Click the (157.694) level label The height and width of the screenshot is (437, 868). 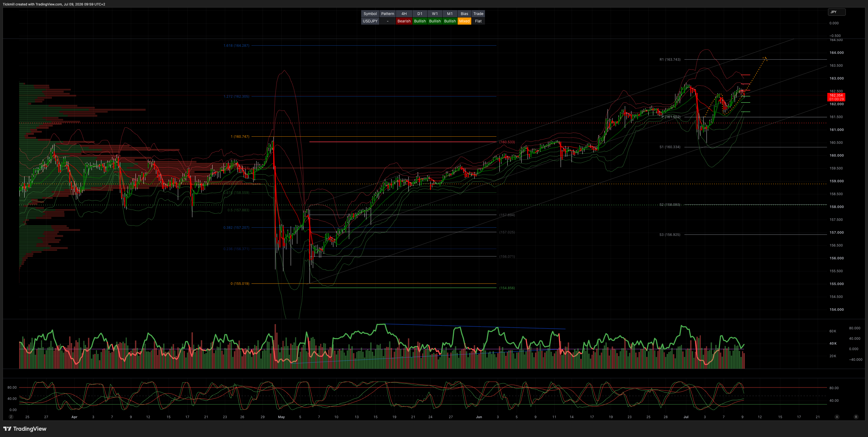click(x=507, y=215)
